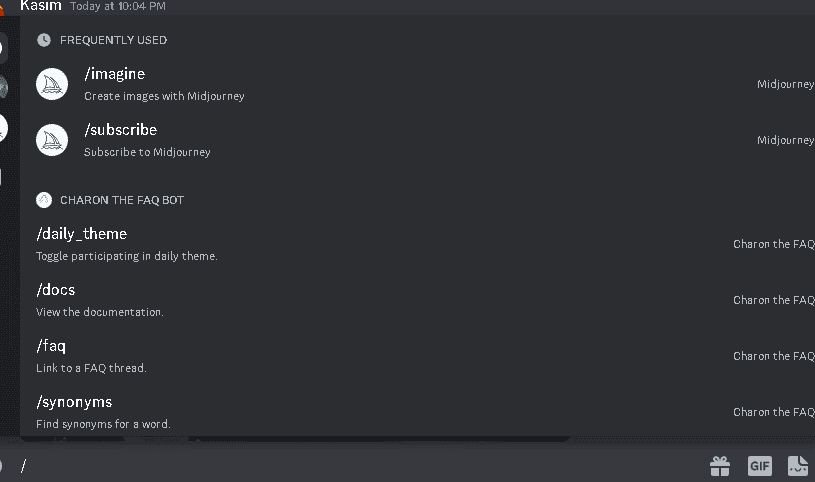Select the /subscribe command
The image size is (815, 482).
point(418,140)
